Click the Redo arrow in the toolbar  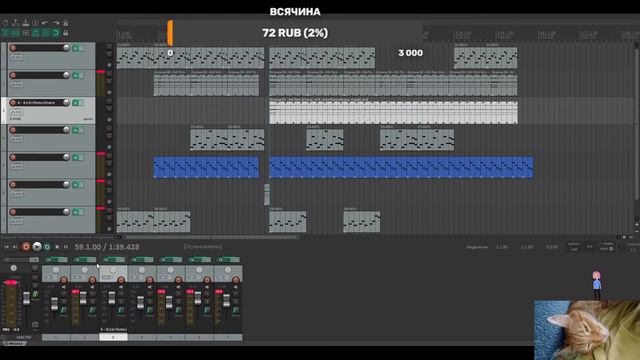tap(56, 23)
